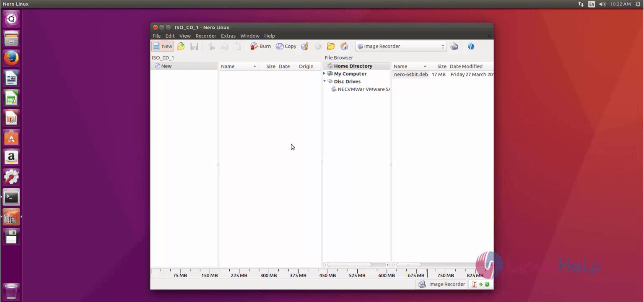This screenshot has height=302, width=644.
Task: Click the Copy documents icon next to scissors
Action: pos(224,46)
